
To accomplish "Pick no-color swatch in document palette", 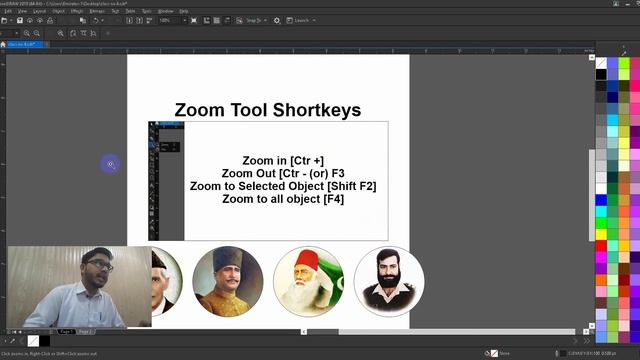I will click(x=33, y=341).
